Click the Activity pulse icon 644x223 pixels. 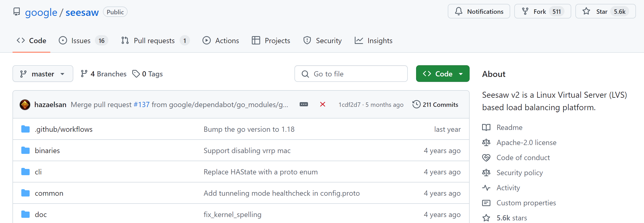point(486,188)
